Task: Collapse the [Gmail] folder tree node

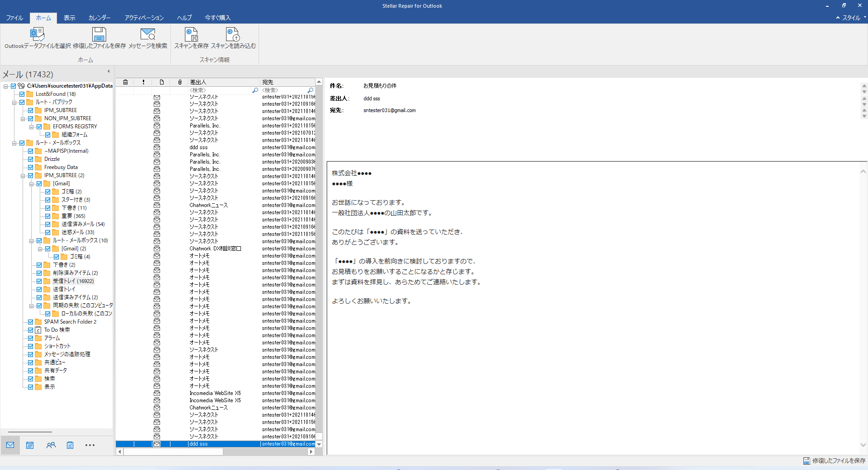Action: click(32, 184)
